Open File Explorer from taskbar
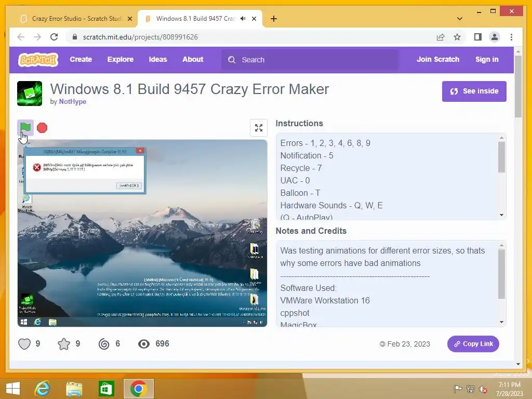Image resolution: width=532 pixels, height=399 pixels. click(74, 389)
